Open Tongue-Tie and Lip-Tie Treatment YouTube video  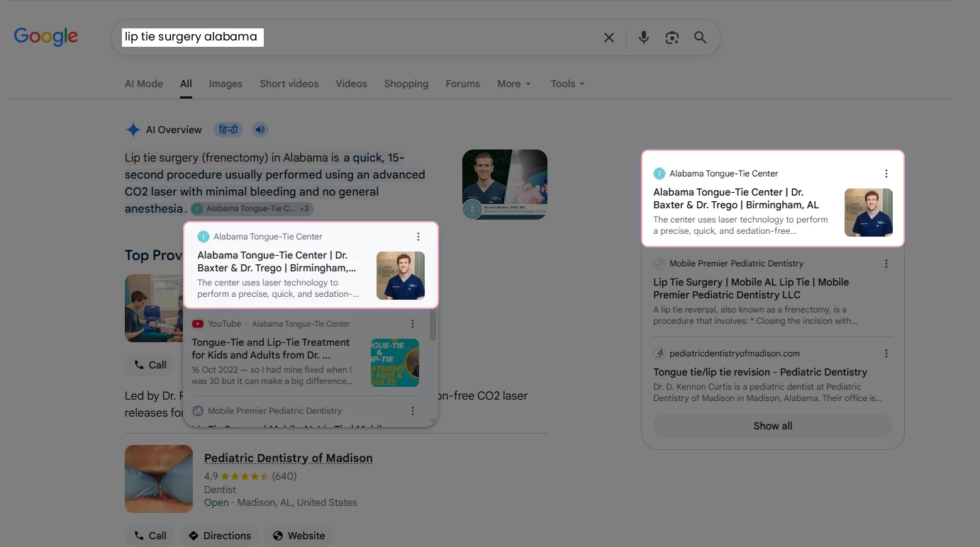pos(271,349)
